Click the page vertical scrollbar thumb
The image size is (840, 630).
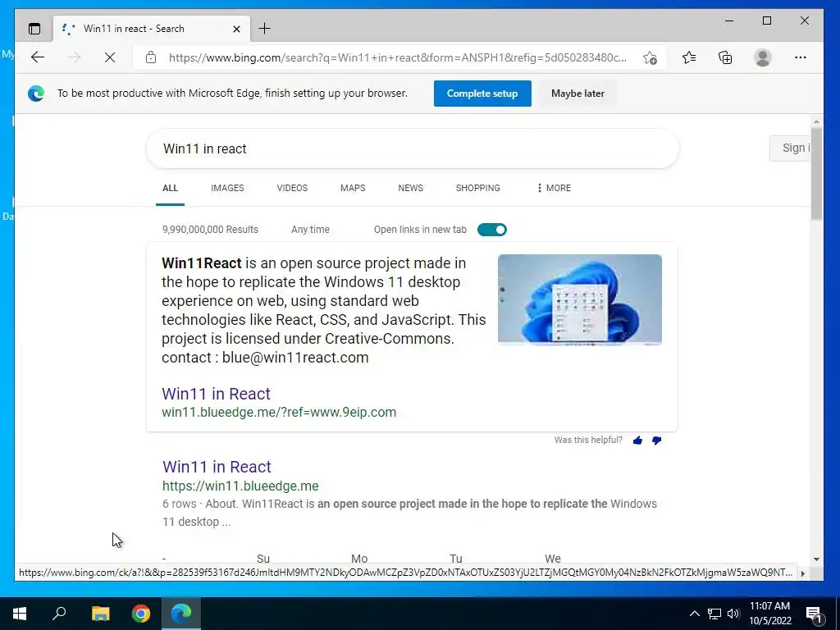click(816, 173)
